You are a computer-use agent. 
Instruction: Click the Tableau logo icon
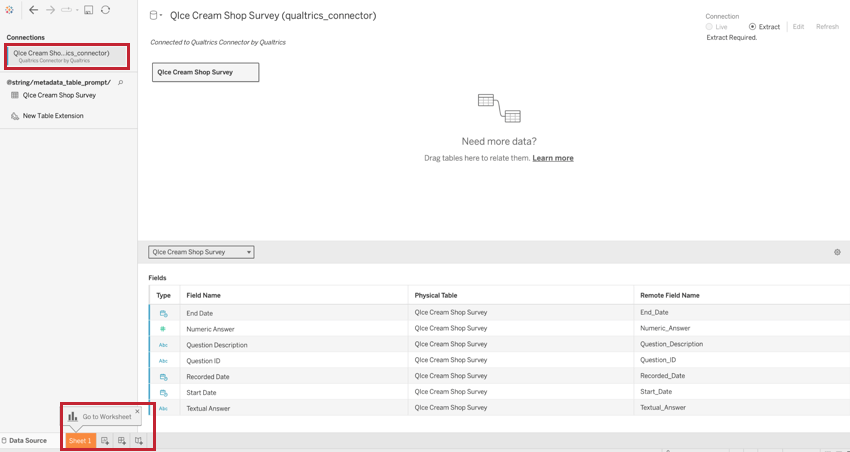pyautogui.click(x=9, y=10)
